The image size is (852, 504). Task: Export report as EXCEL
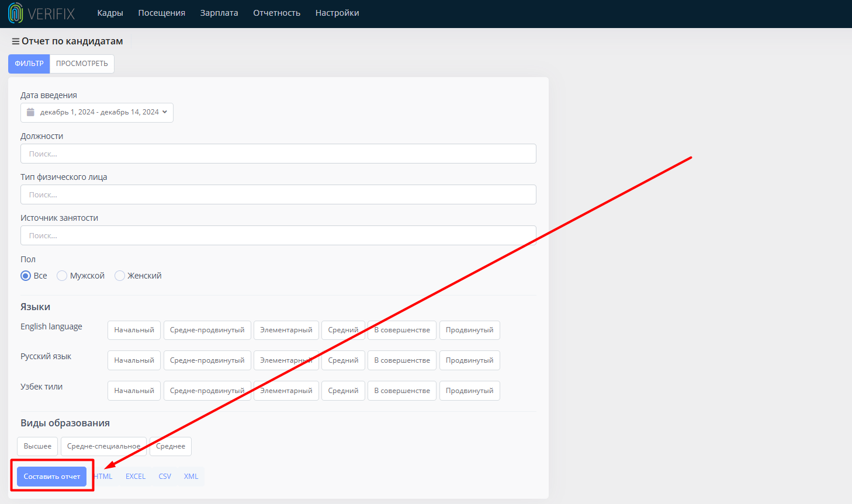click(136, 477)
